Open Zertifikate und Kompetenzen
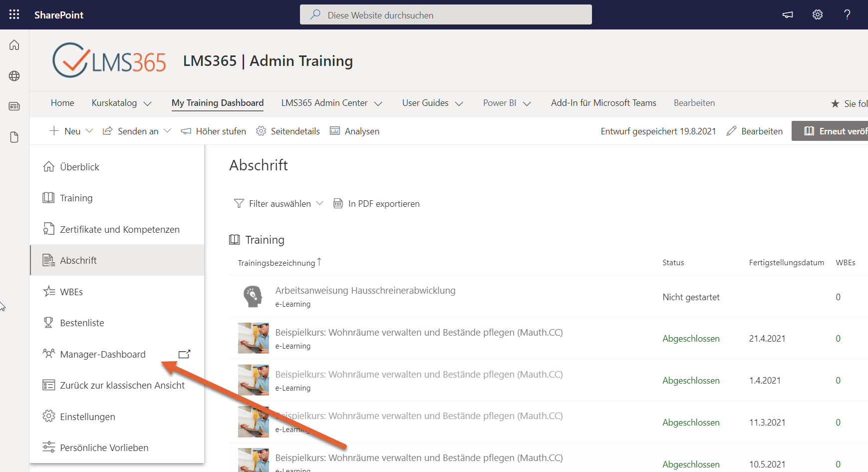 coord(120,229)
